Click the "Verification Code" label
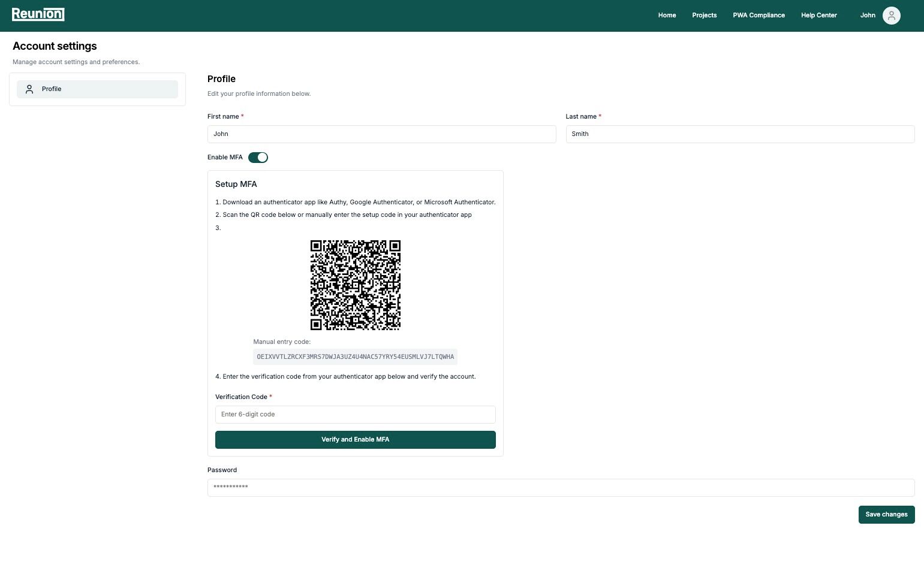Screen dimensions: 924x574 click(241, 397)
